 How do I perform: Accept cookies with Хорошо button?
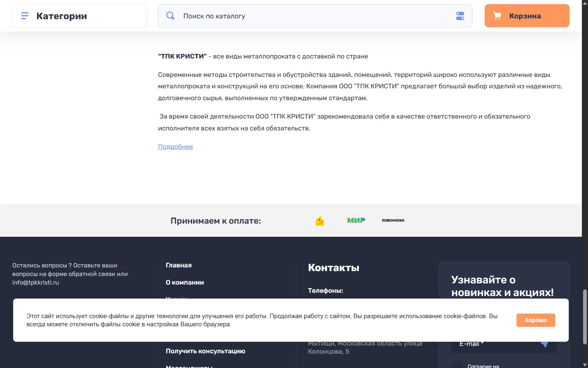(536, 320)
